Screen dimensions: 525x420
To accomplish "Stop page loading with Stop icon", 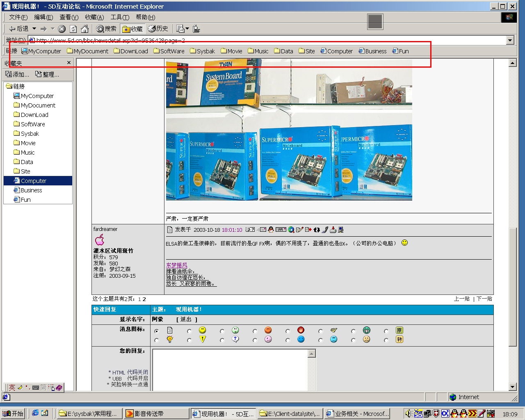I will pos(62,29).
